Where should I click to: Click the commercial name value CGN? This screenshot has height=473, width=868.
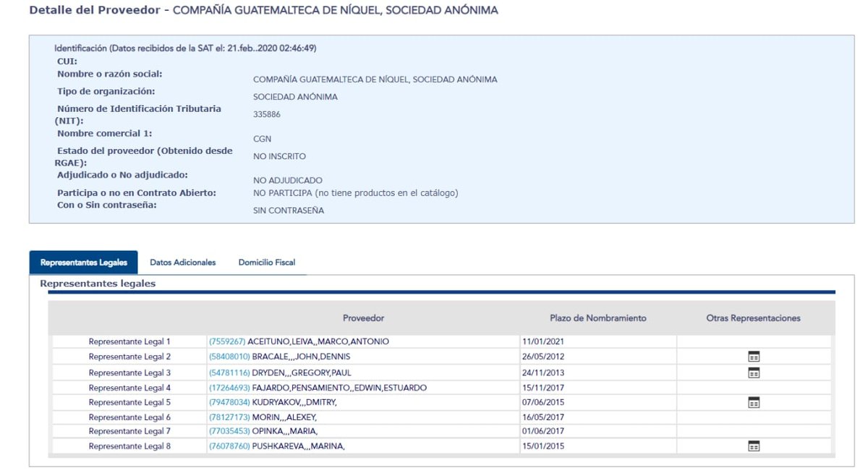coord(263,139)
